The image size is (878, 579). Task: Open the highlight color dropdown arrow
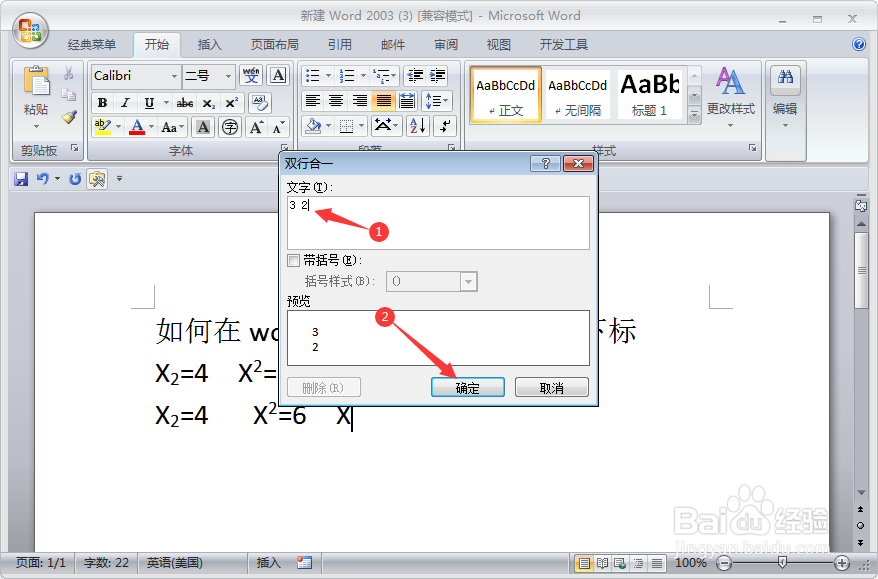coord(118,127)
